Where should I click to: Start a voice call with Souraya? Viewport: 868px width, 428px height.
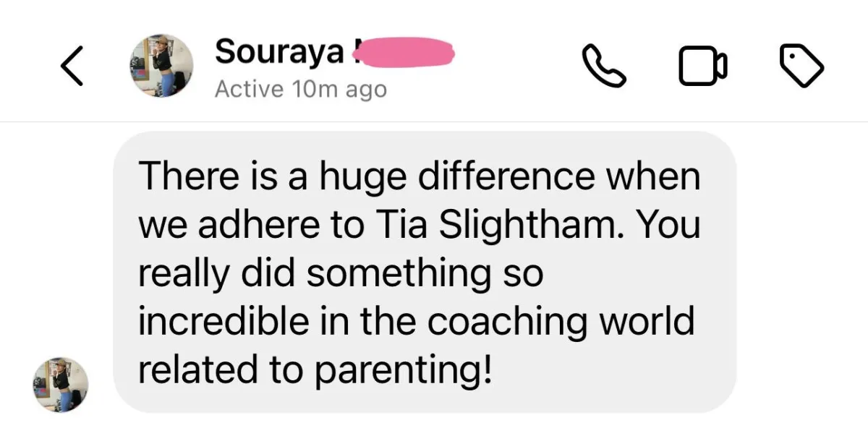(x=603, y=67)
